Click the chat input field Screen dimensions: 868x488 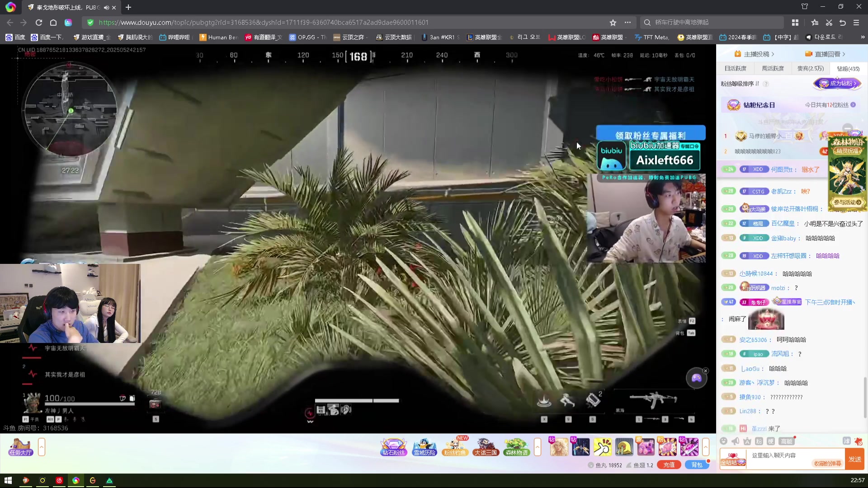pyautogui.click(x=796, y=455)
